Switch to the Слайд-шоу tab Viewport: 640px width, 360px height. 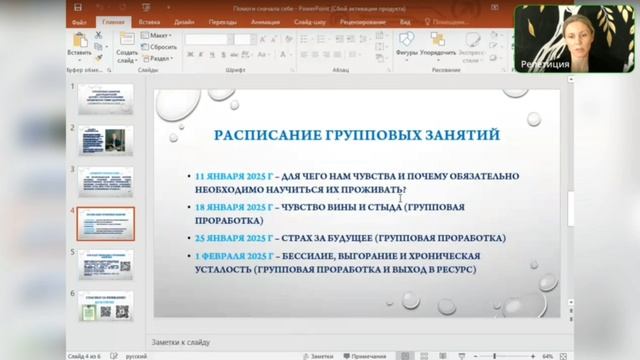coord(310,22)
